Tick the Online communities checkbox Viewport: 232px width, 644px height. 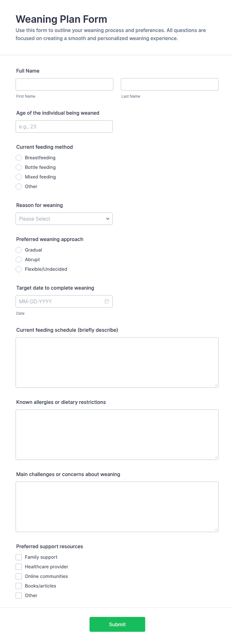coord(19,576)
